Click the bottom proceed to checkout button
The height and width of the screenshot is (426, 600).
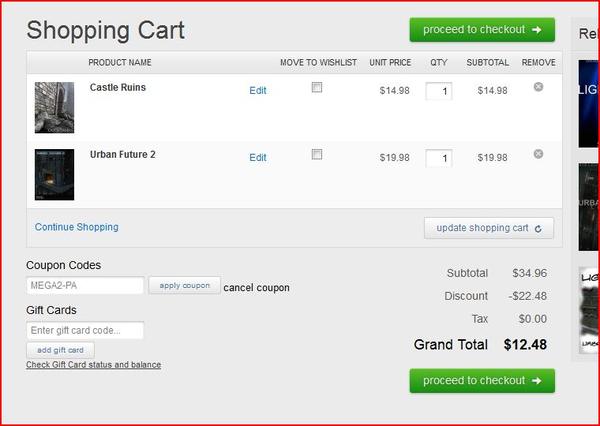coord(481,381)
